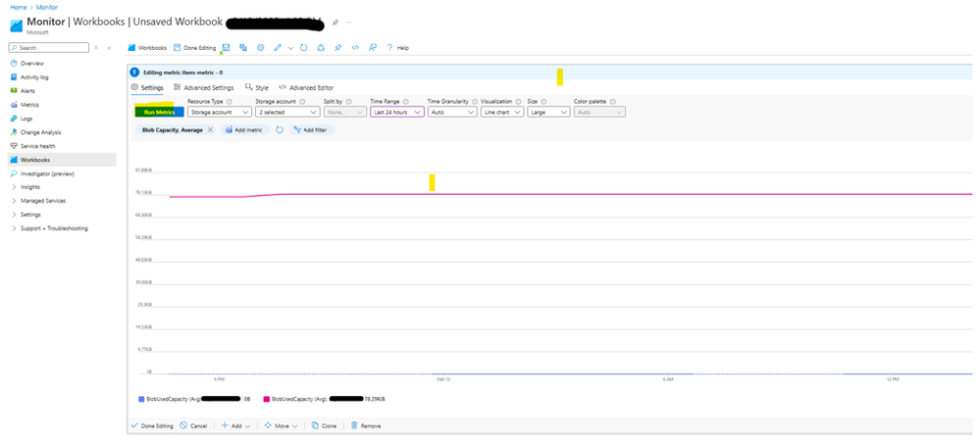
Task: Open workbook settings gear in toolbar
Action: (261, 47)
